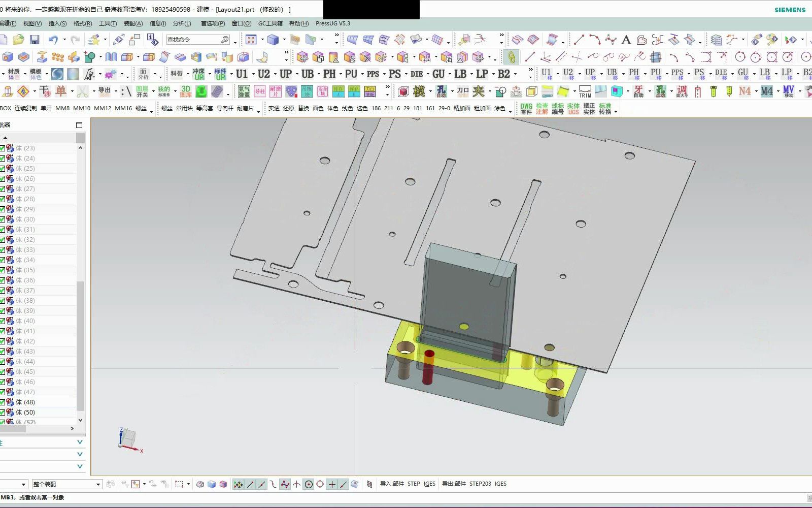Save the part with the floppy disk icon
This screenshot has width=812, height=508.
click(35, 40)
